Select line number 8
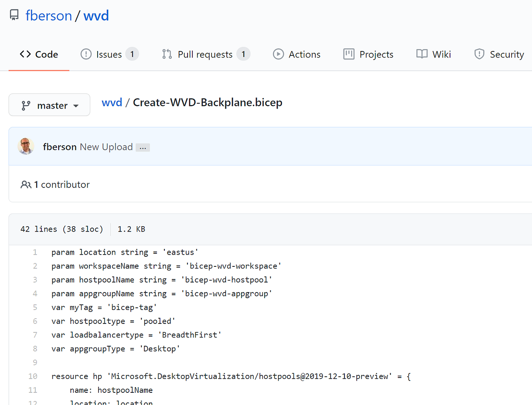This screenshot has width=532, height=405. pos(35,349)
